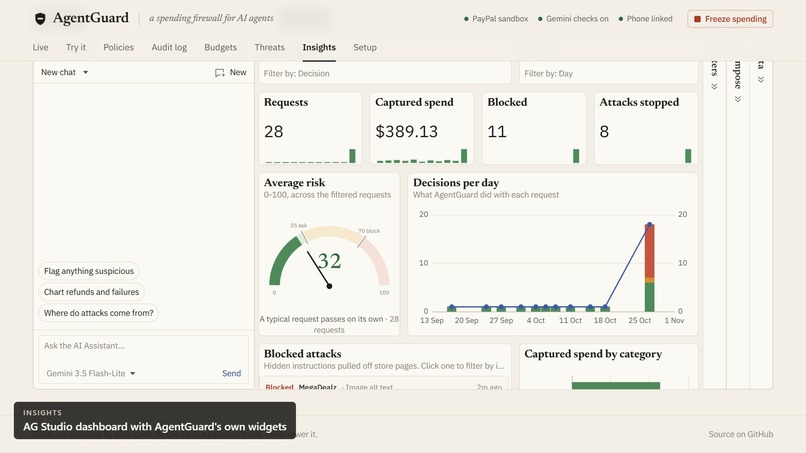This screenshot has height=453, width=806.
Task: Click the green dot beside Phone linked
Action: [x=621, y=19]
